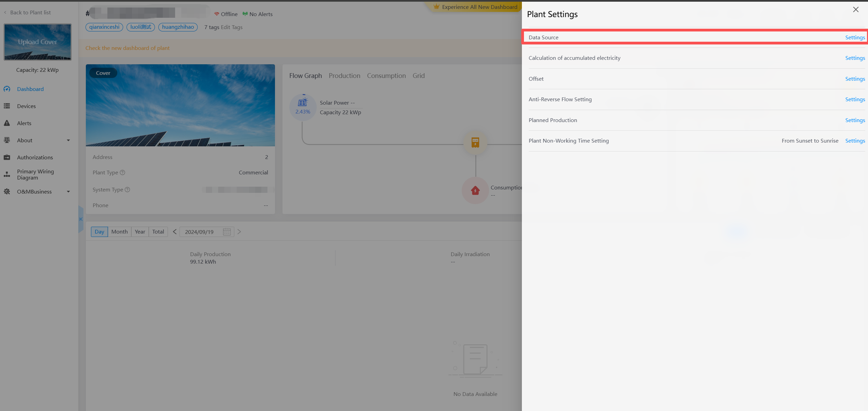Viewport: 868px width, 411px height.
Task: Click the red consumption house icon
Action: [x=475, y=190]
